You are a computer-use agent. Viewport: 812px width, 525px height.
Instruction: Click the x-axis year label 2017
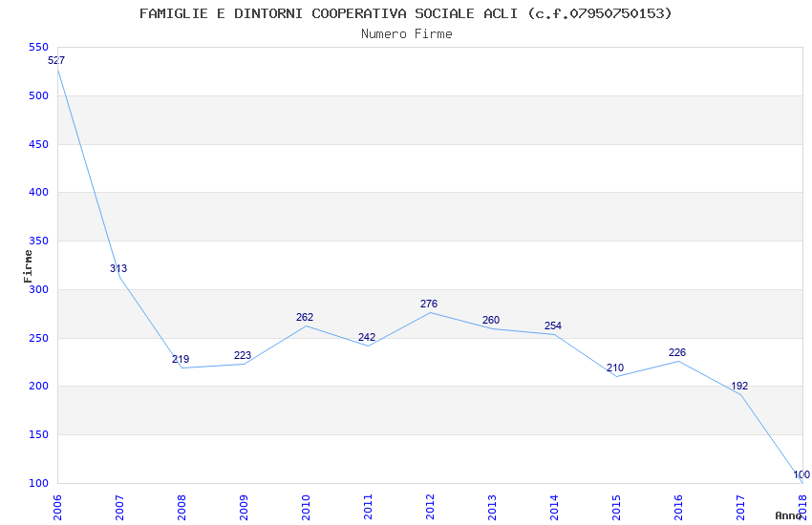(x=741, y=508)
